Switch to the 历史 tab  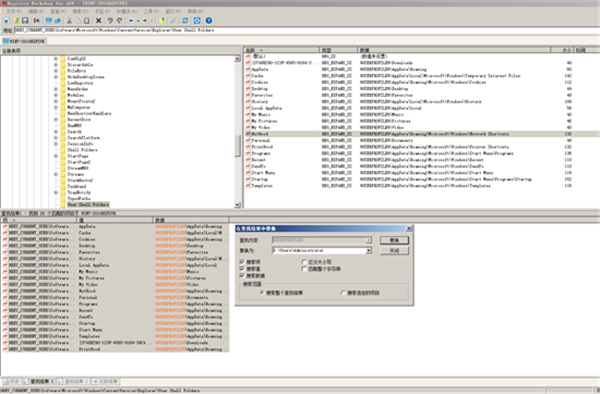(11, 381)
